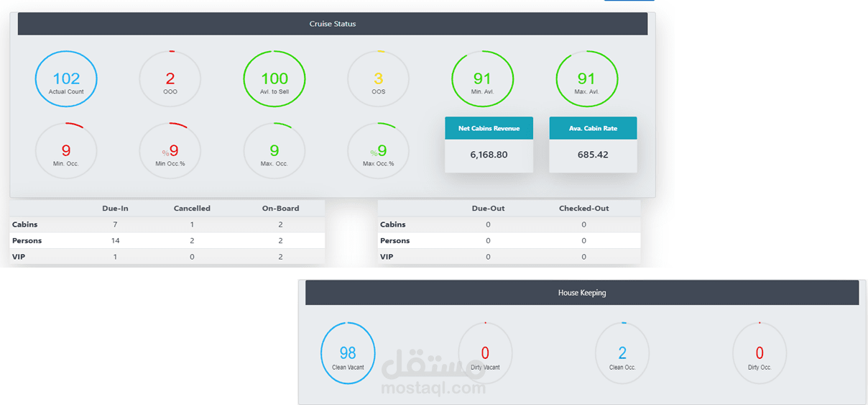
Task: Click the Checked-Out column header
Action: (x=584, y=209)
